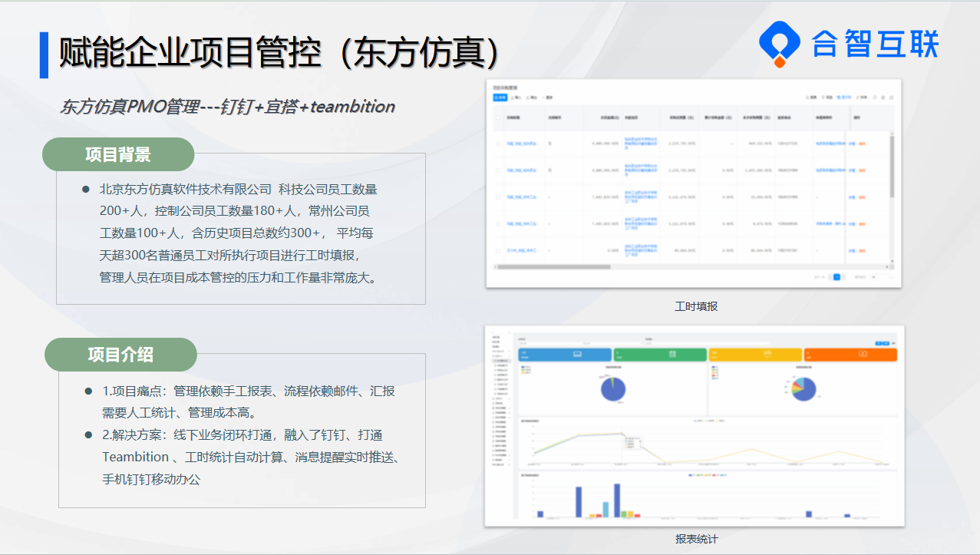Click the orange delete link in the first table row
980x555 pixels.
click(x=863, y=144)
